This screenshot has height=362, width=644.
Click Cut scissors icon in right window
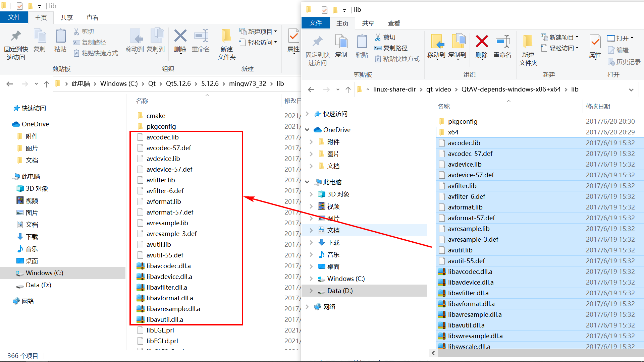pos(378,37)
